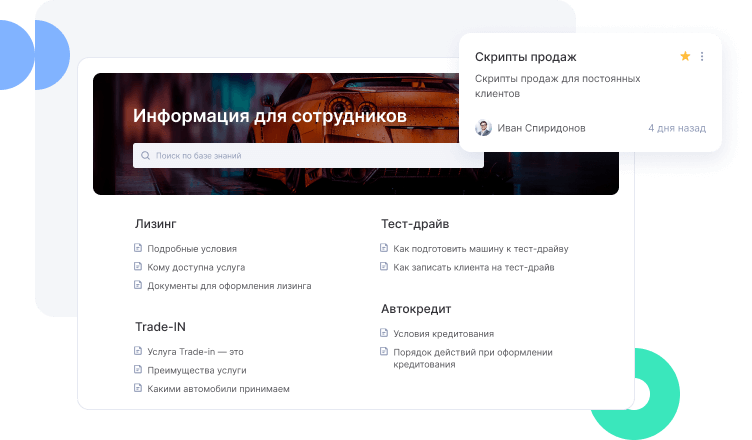
Task: Open the Услуга Trade-in — это article
Action: (x=195, y=352)
